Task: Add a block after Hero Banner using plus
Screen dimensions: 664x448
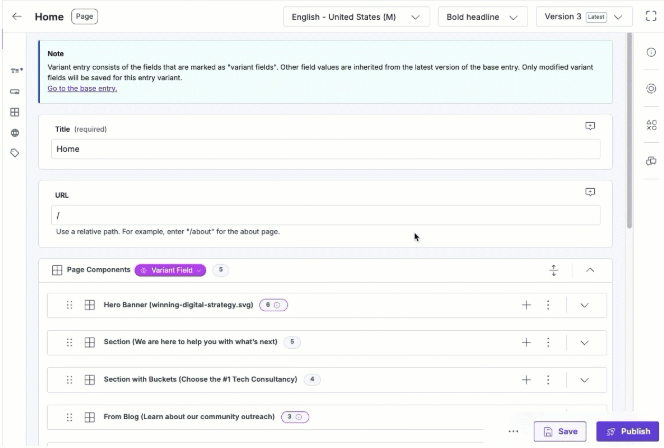Action: 526,305
